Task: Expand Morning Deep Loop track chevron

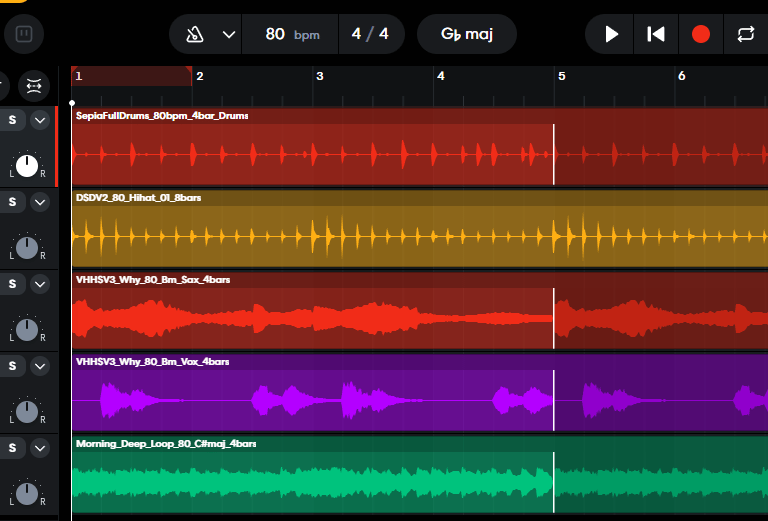Action: point(40,448)
